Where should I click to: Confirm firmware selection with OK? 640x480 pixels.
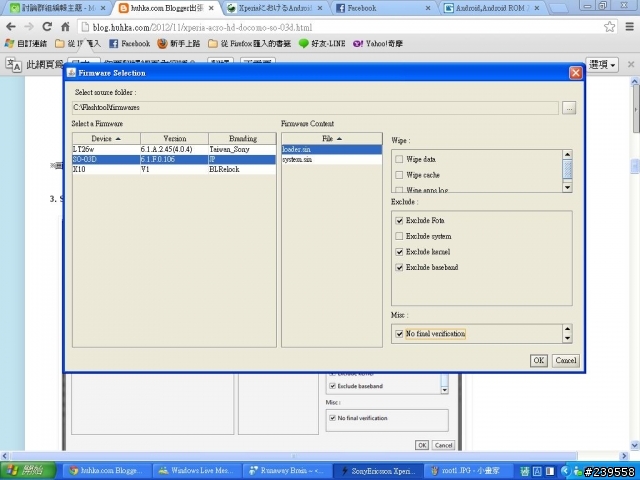[x=539, y=360]
